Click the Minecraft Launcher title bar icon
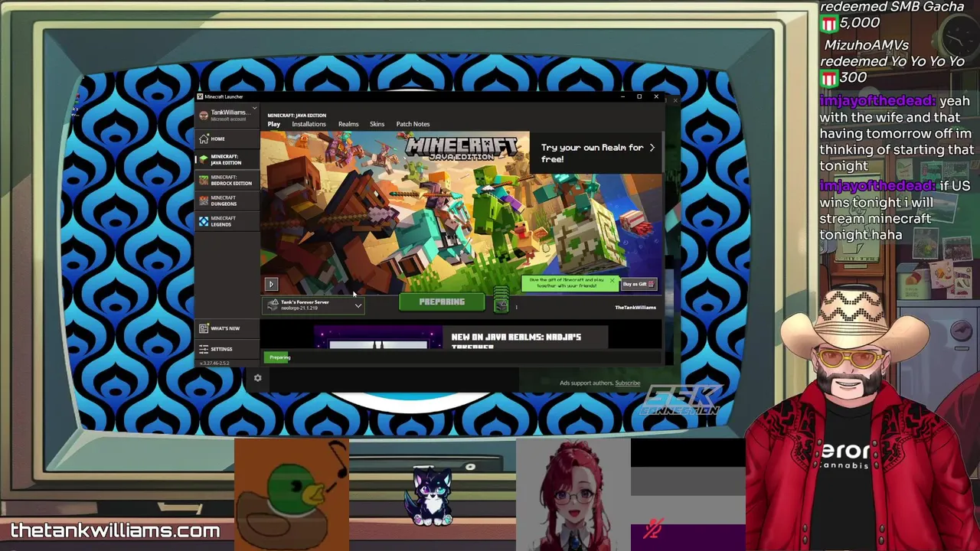 [200, 96]
